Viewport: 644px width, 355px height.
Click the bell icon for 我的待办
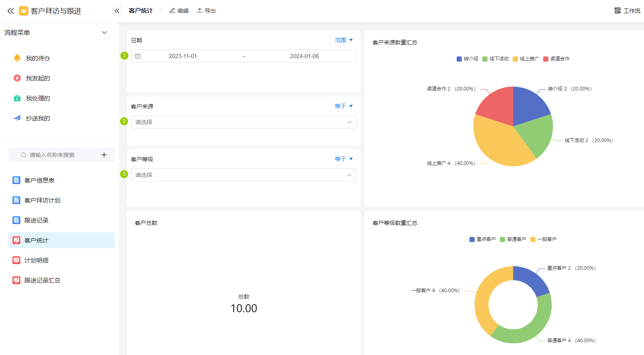pyautogui.click(x=17, y=58)
